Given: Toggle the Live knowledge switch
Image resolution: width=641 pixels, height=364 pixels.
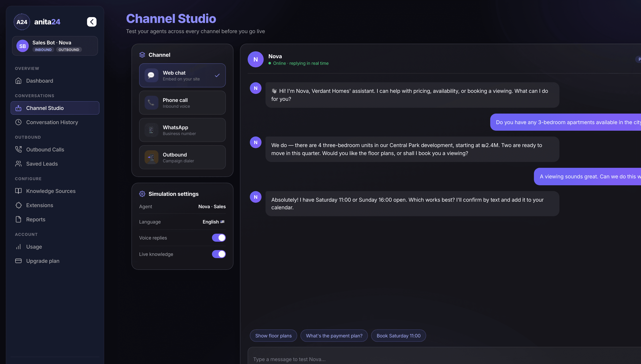Looking at the screenshot, I should [x=219, y=254].
